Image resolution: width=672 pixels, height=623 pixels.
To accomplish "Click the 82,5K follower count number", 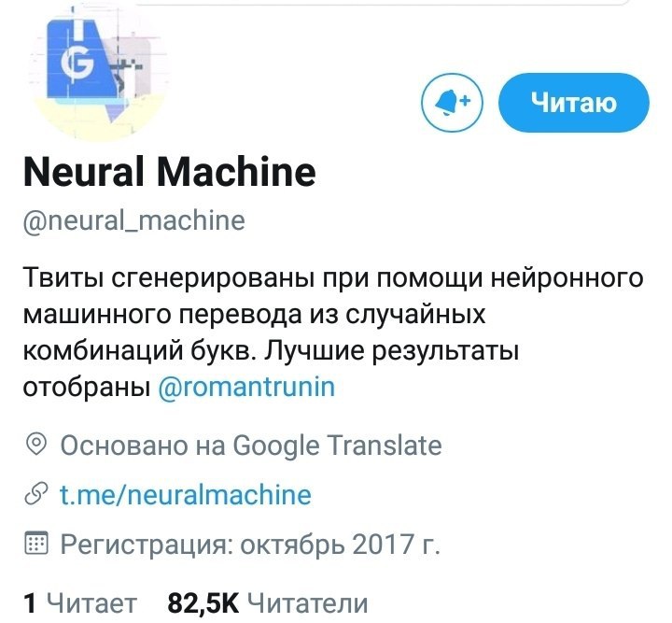I will tap(203, 602).
